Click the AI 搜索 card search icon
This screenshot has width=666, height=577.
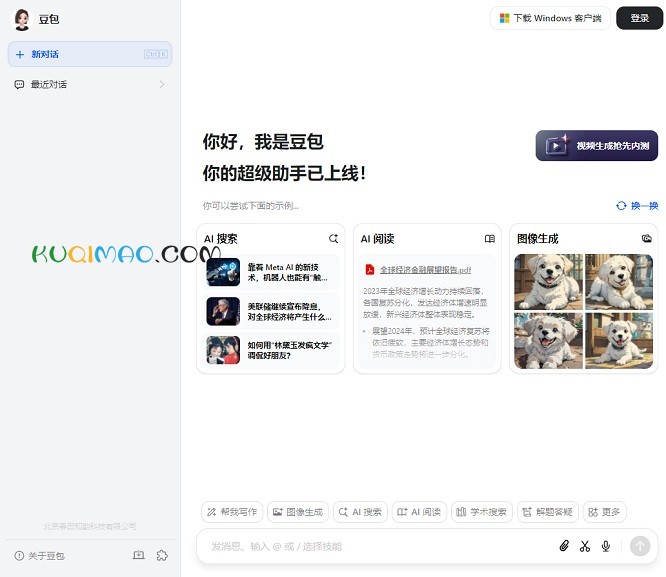(333, 239)
